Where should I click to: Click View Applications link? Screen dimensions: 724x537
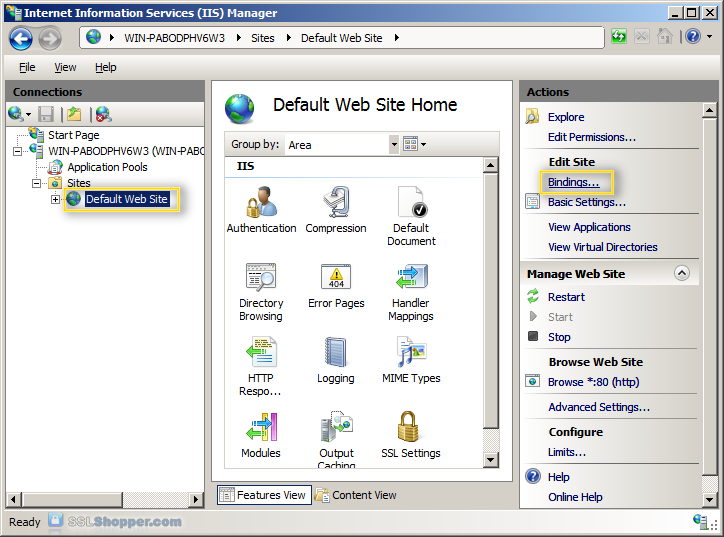click(x=589, y=227)
